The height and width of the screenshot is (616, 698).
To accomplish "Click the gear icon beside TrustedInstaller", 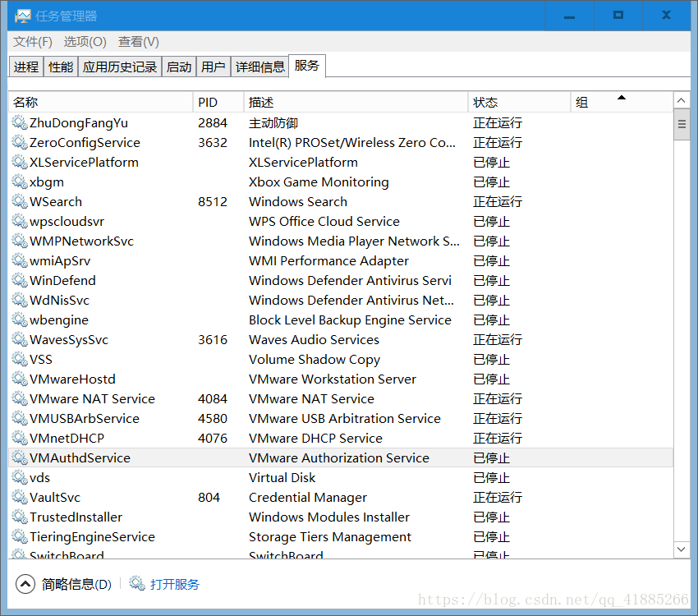I will point(20,517).
